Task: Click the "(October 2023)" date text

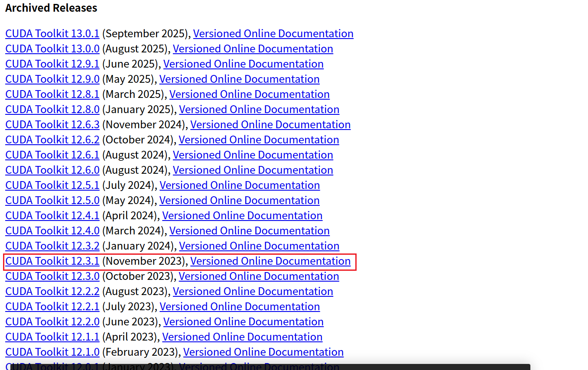Action: [x=138, y=276]
